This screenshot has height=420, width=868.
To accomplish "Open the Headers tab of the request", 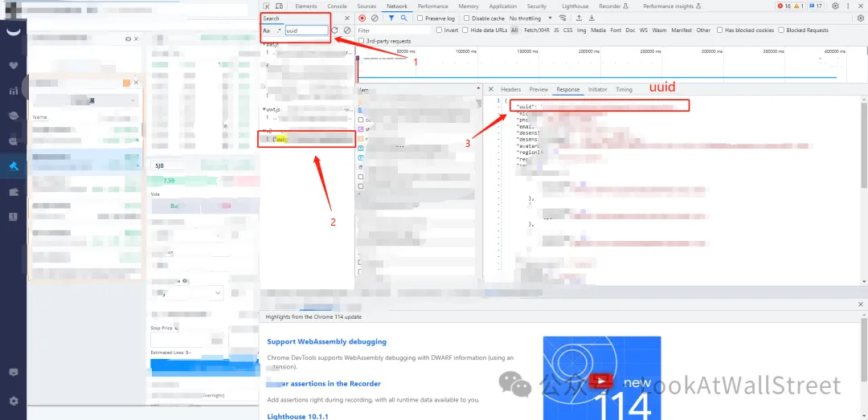I will click(x=510, y=89).
